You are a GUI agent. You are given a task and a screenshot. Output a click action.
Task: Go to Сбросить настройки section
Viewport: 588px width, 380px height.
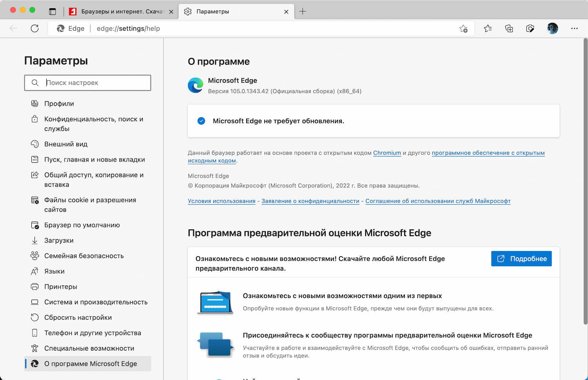point(78,317)
